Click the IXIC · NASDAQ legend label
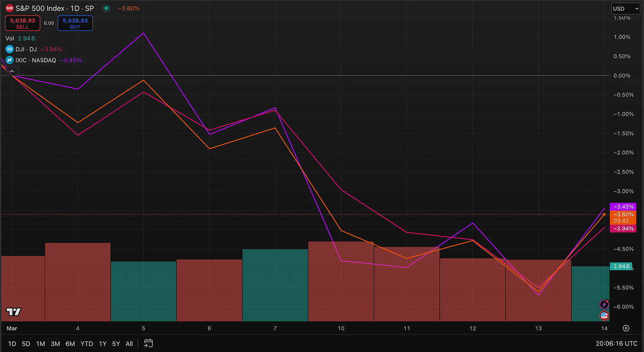 pyautogui.click(x=36, y=60)
